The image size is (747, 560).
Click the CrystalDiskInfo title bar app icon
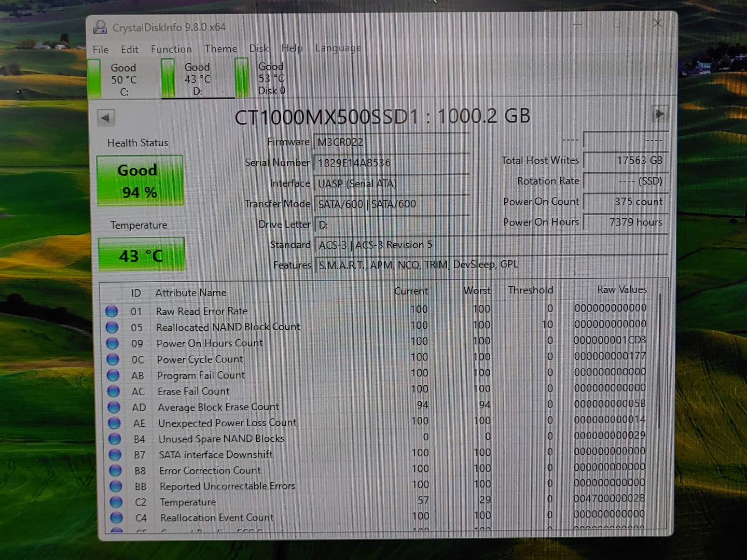click(x=99, y=27)
